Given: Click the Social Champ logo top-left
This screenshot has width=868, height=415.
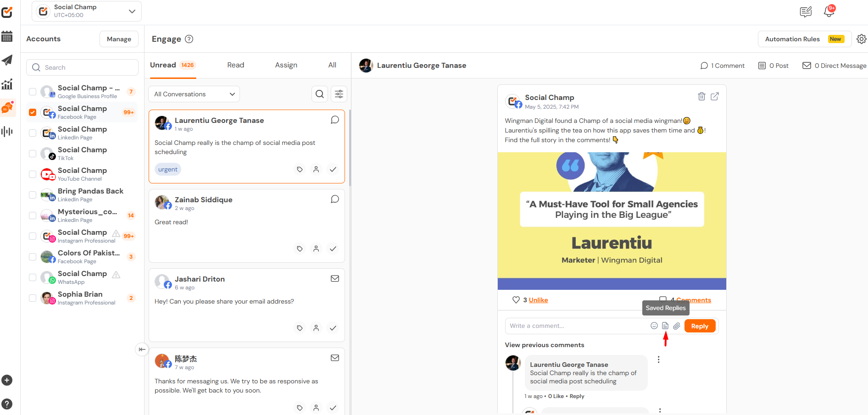Looking at the screenshot, I should pos(7,12).
